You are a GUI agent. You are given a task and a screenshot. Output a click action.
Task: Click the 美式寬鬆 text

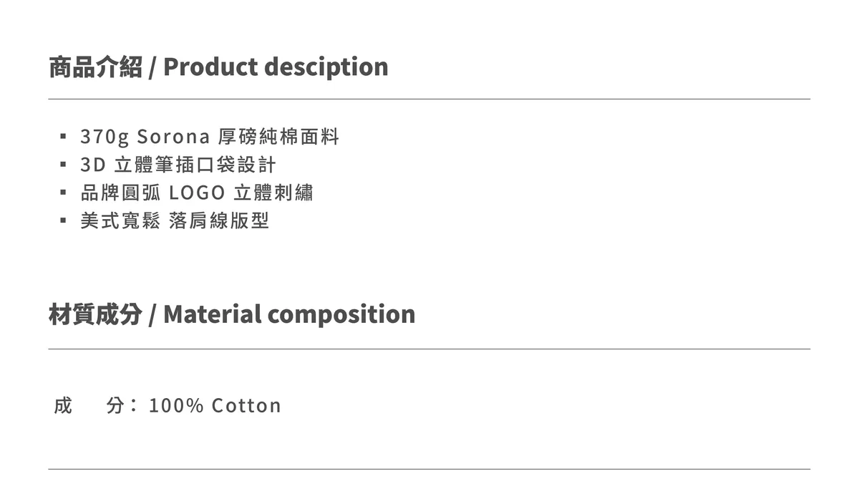coord(120,220)
